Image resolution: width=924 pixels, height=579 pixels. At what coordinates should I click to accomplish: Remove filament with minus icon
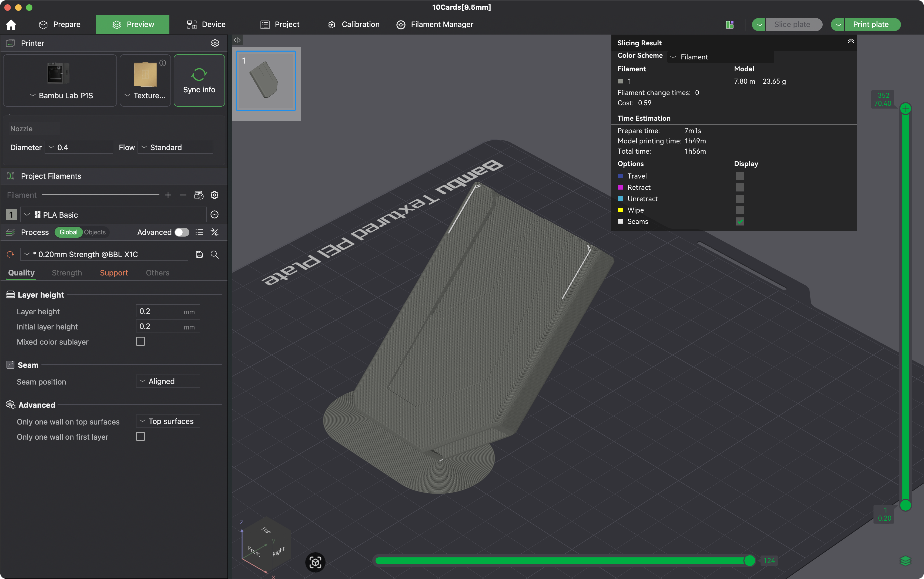click(183, 195)
